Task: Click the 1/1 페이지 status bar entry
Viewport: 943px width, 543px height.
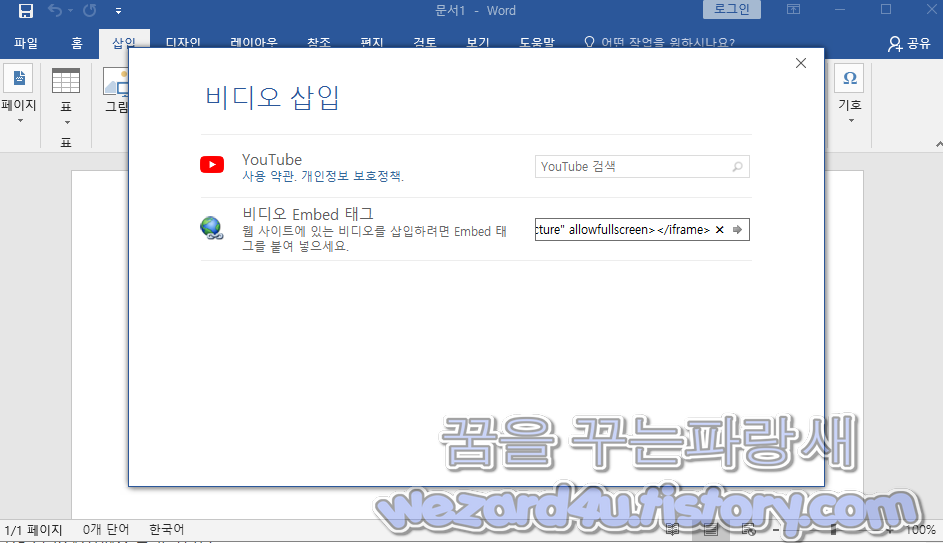Action: click(x=34, y=530)
